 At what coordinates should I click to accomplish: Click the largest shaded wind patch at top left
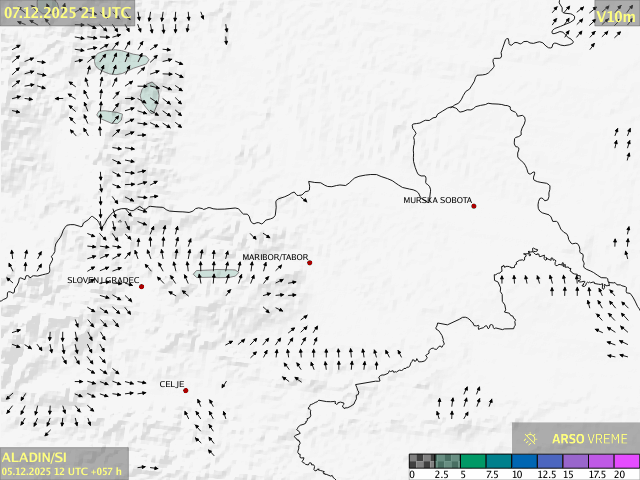tap(121, 62)
